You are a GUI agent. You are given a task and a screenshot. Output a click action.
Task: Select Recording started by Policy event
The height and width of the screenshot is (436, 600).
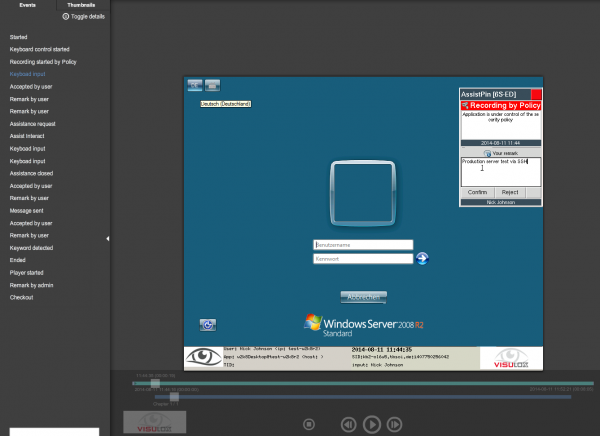43,62
